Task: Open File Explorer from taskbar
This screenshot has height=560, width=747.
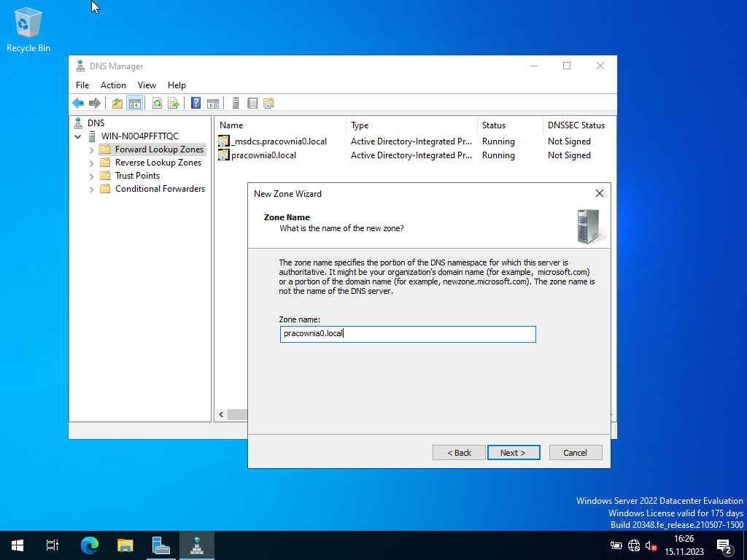Action: click(125, 545)
